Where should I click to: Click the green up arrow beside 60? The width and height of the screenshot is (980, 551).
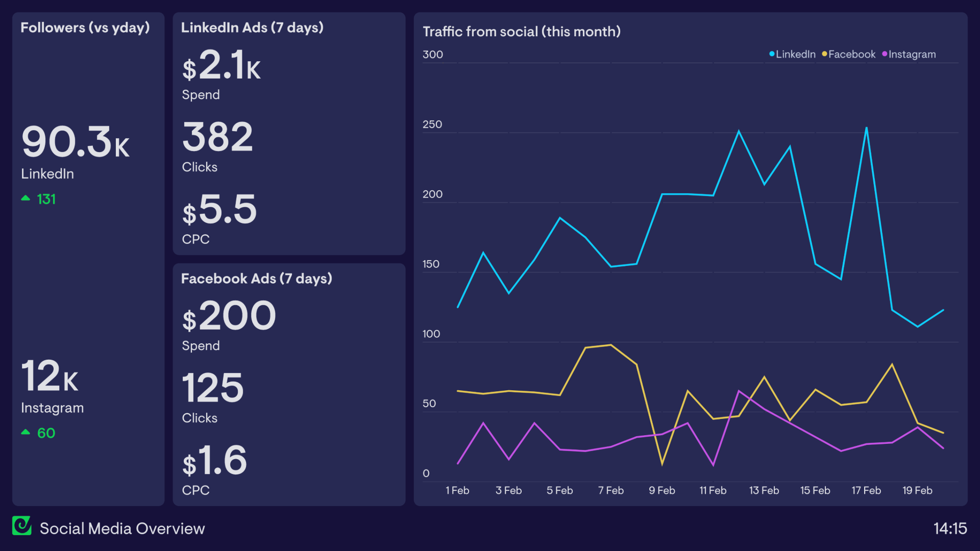click(x=26, y=432)
